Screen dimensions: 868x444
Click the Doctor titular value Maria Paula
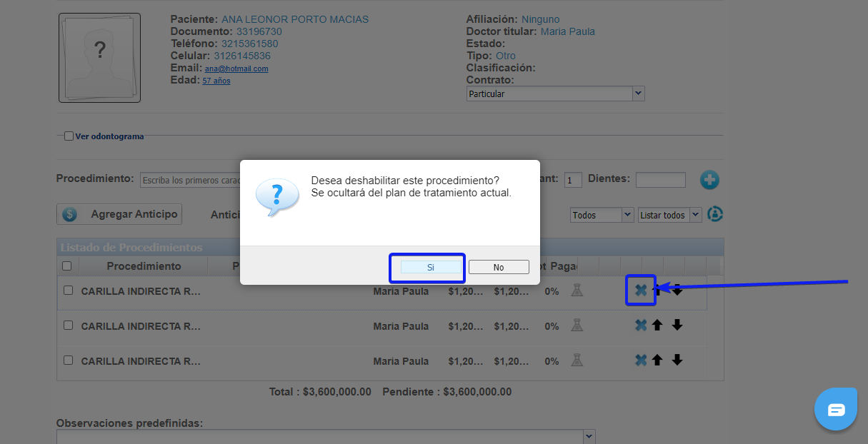click(568, 31)
